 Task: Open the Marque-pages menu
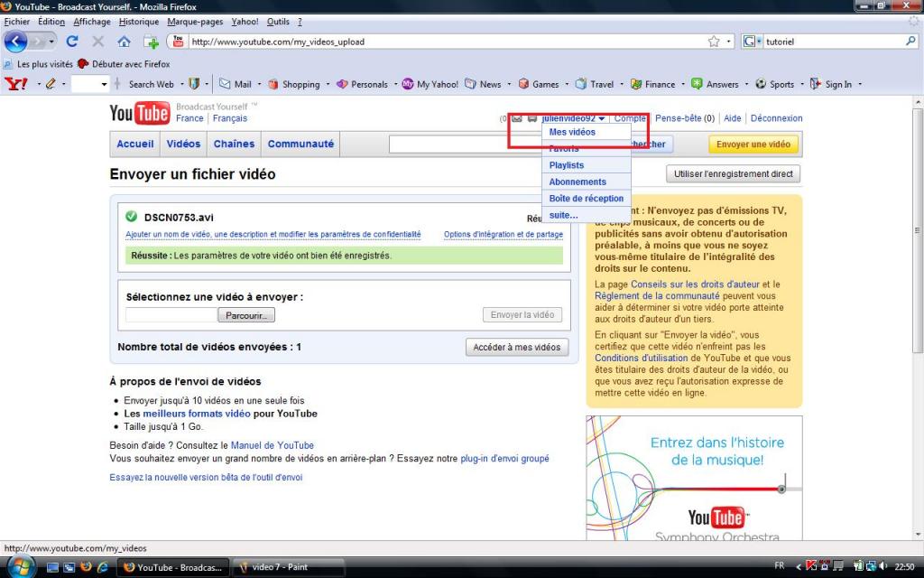[x=195, y=22]
